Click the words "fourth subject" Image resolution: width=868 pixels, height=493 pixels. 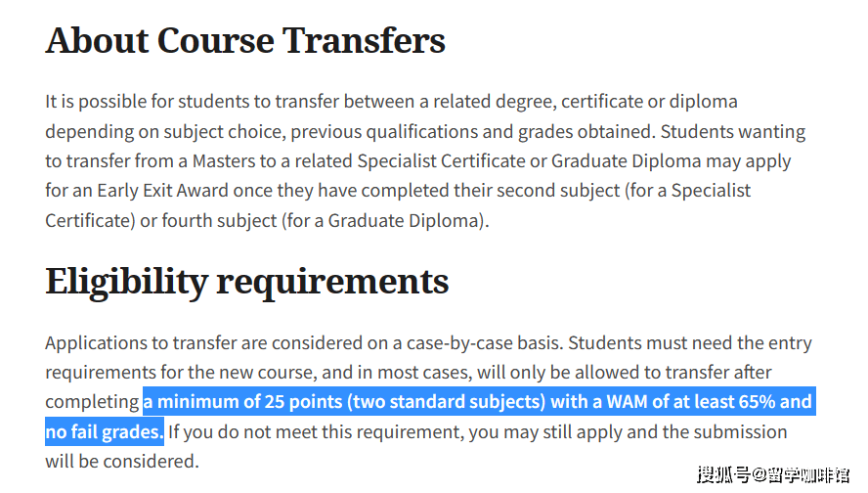(x=213, y=220)
